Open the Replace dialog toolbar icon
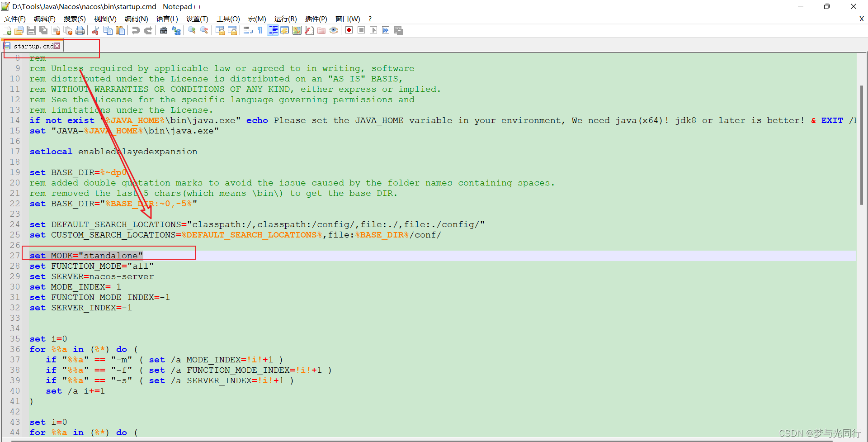The image size is (868, 442). coord(176,30)
